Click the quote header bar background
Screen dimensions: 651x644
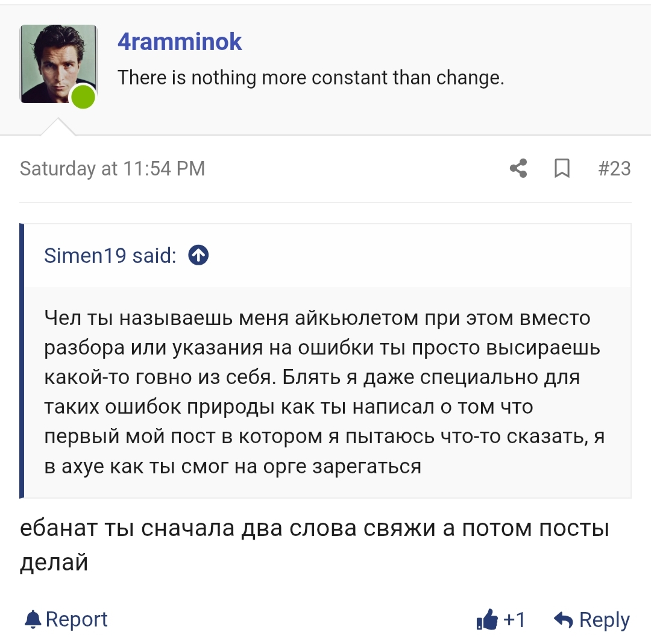tap(327, 255)
